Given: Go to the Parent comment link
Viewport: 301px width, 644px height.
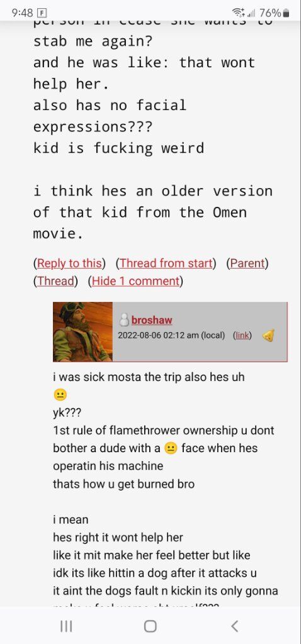Looking at the screenshot, I should click(x=247, y=263).
